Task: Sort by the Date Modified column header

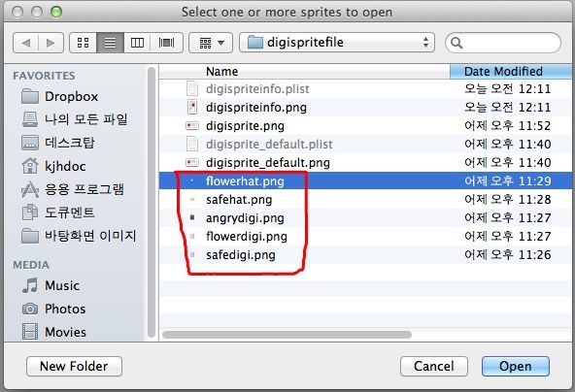Action: click(x=511, y=72)
